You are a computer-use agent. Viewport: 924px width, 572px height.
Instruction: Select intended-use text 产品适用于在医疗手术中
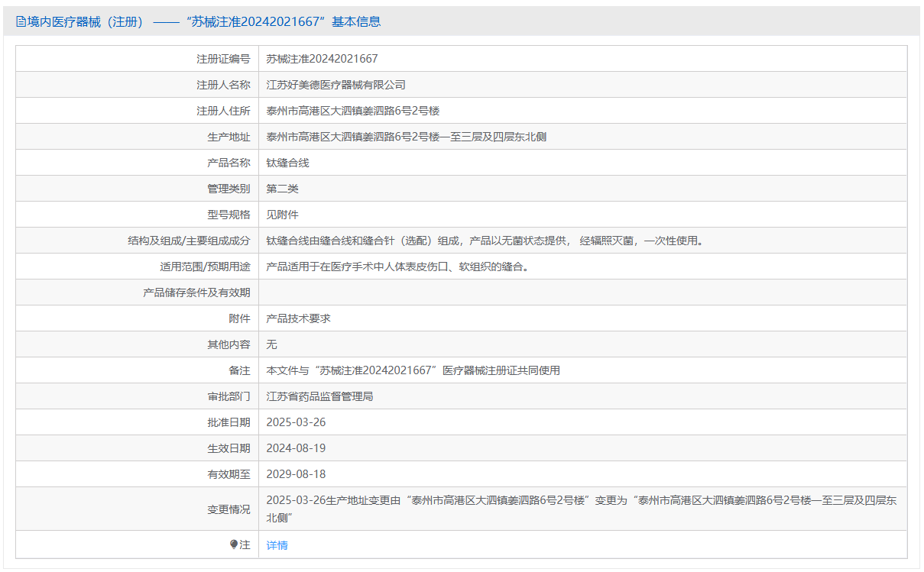[x=397, y=267]
